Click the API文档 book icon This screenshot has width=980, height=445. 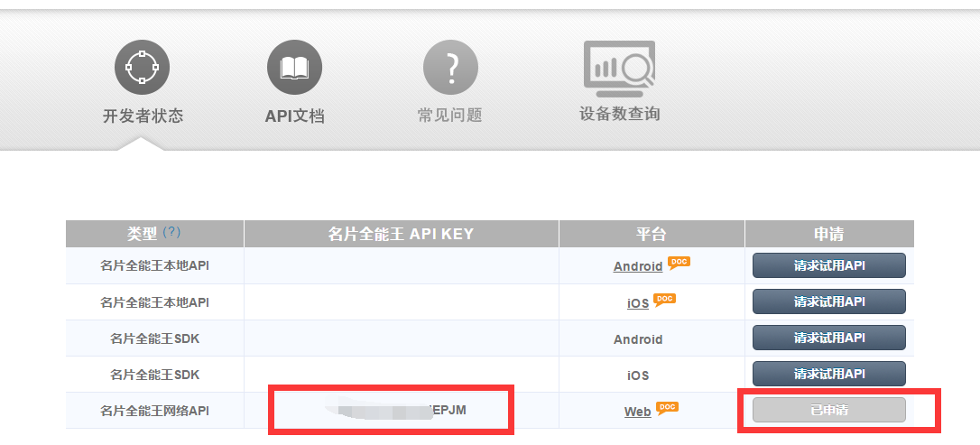[x=294, y=68]
